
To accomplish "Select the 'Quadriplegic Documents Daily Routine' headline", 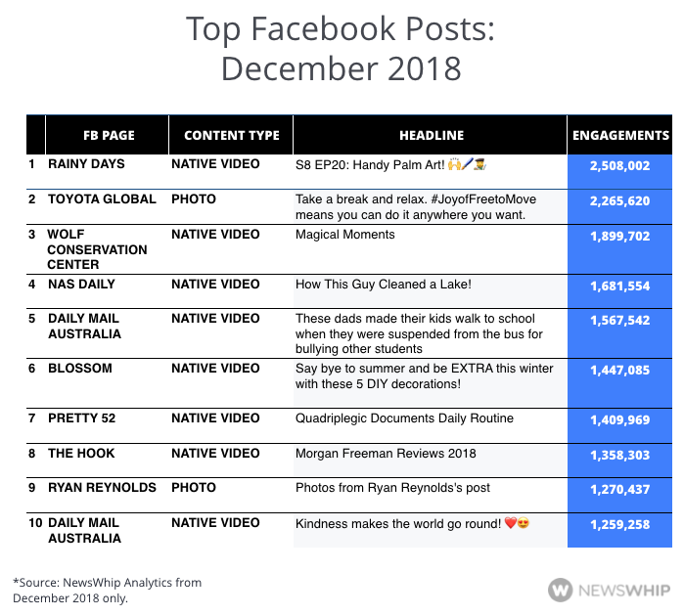I will coord(404,418).
